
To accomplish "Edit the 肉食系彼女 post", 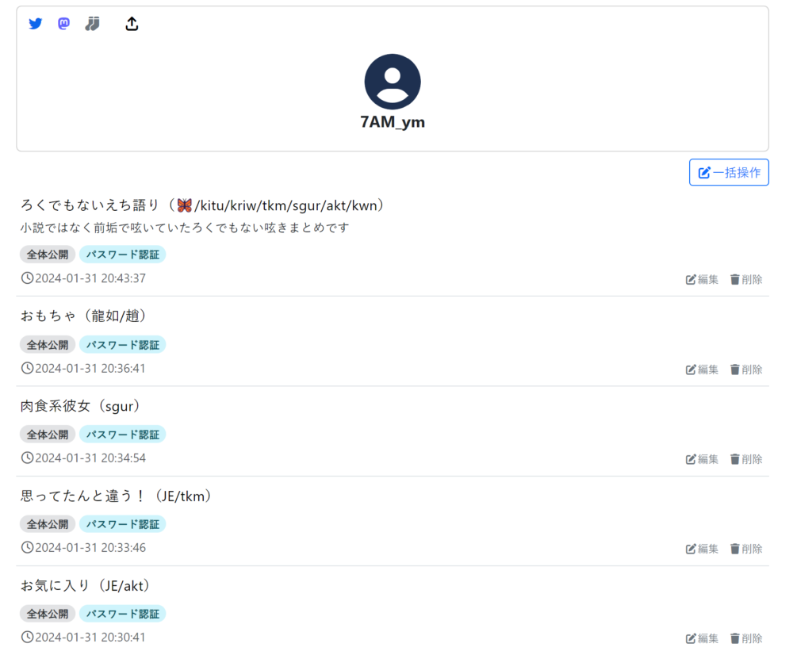I will click(x=702, y=459).
